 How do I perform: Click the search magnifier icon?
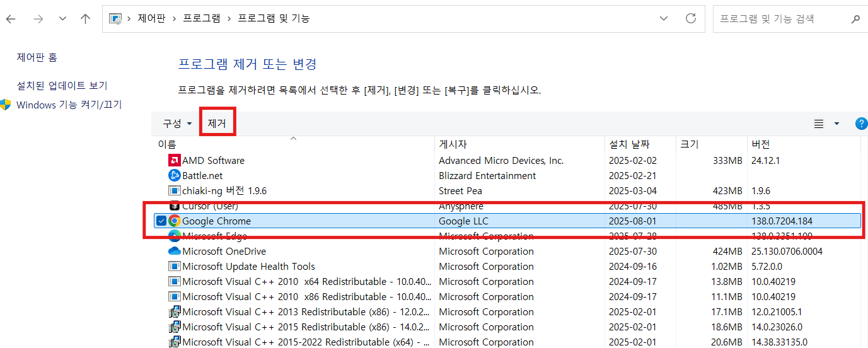[x=855, y=19]
